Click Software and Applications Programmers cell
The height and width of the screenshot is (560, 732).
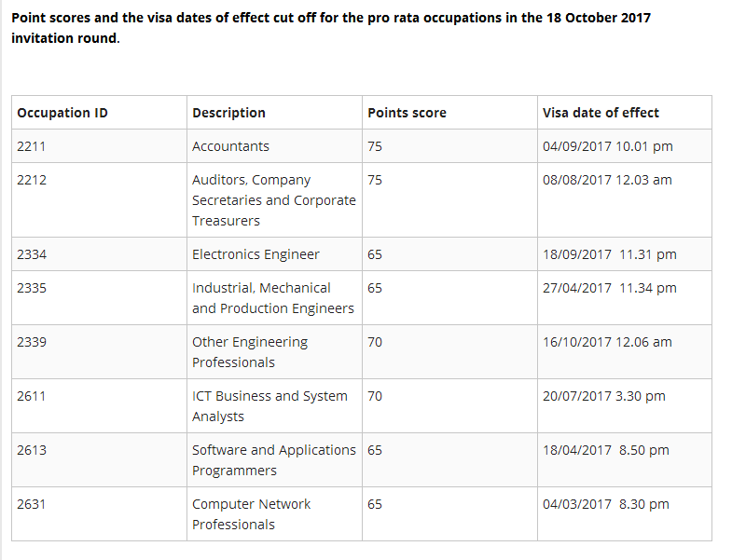click(x=273, y=460)
